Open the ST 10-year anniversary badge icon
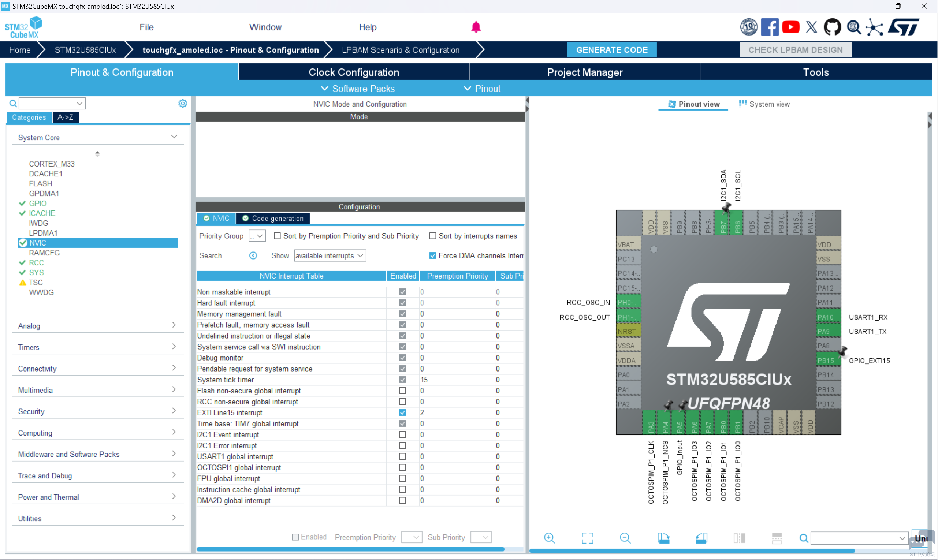Image resolution: width=938 pixels, height=560 pixels. tap(748, 27)
